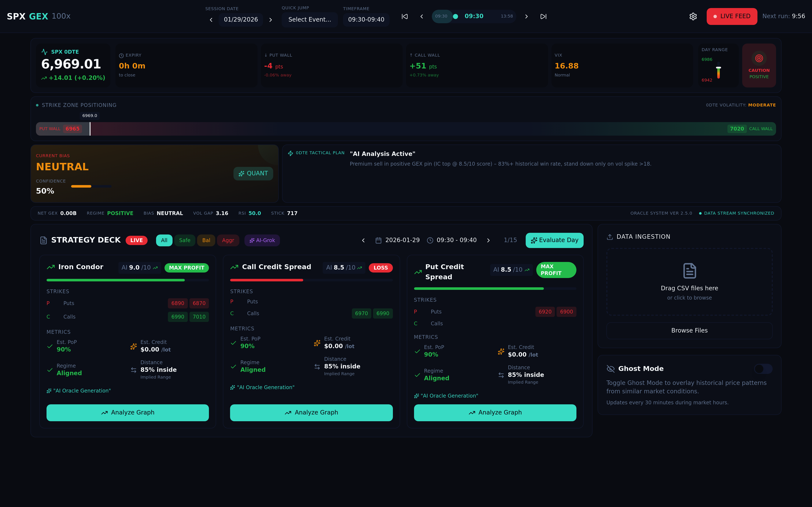The image size is (812, 507).
Task: Switch to the AI-Grok filter tab
Action: [x=262, y=240]
